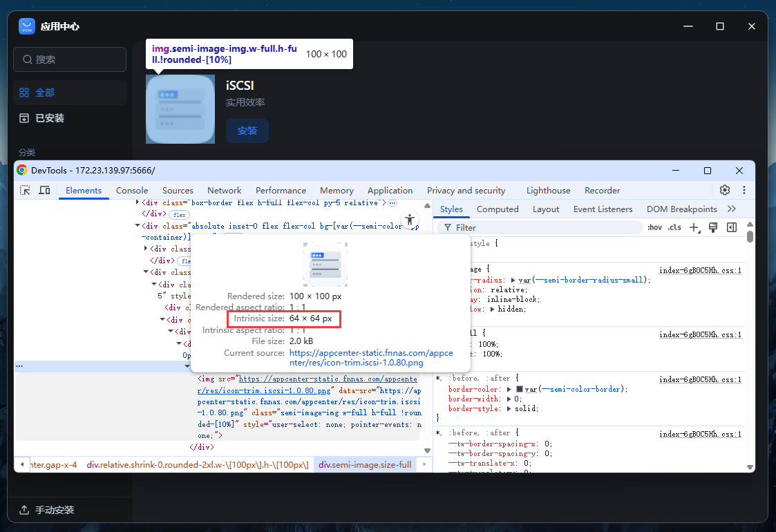Click the Chrome logo in DevTools title

tap(22, 170)
